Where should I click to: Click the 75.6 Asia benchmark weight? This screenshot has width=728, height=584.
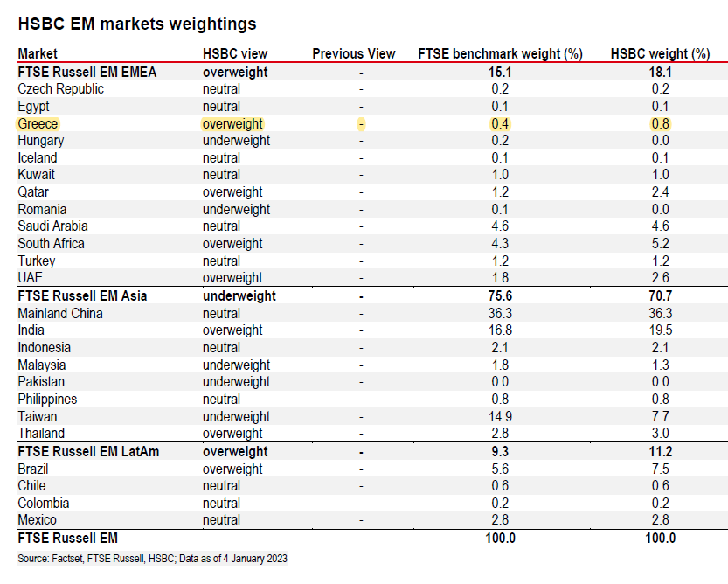point(500,296)
